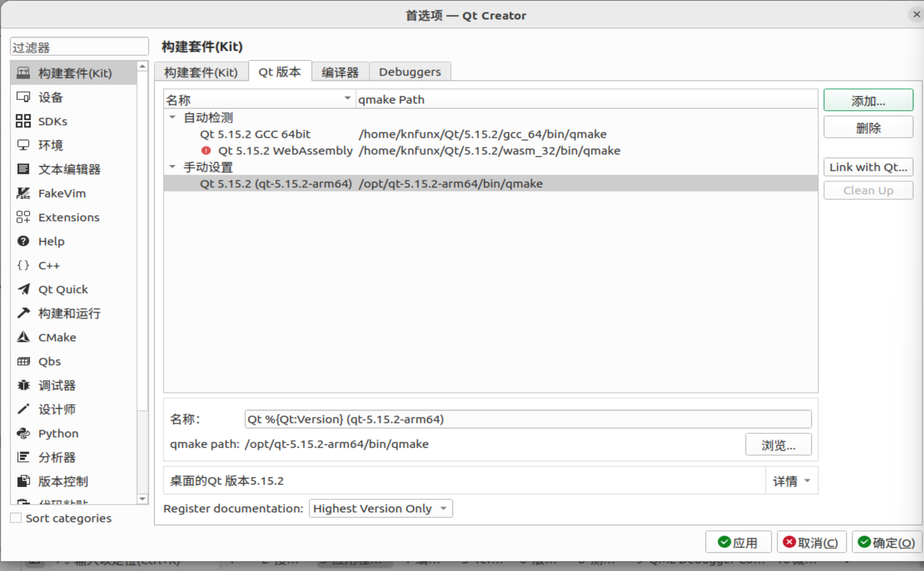Expand the 详情 details section
This screenshot has height=571, width=924.
791,481
